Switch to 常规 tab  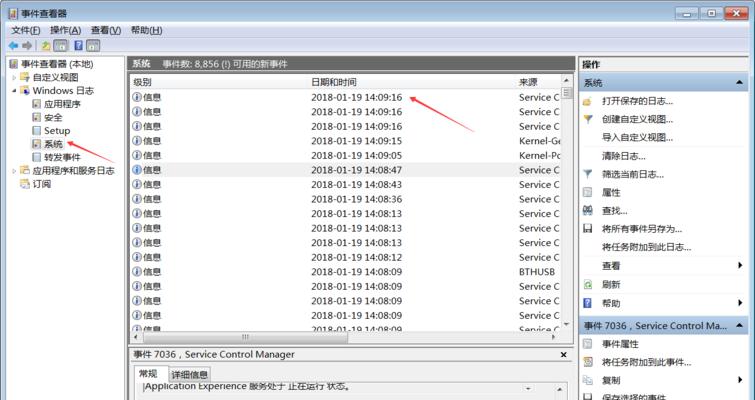pyautogui.click(x=148, y=374)
